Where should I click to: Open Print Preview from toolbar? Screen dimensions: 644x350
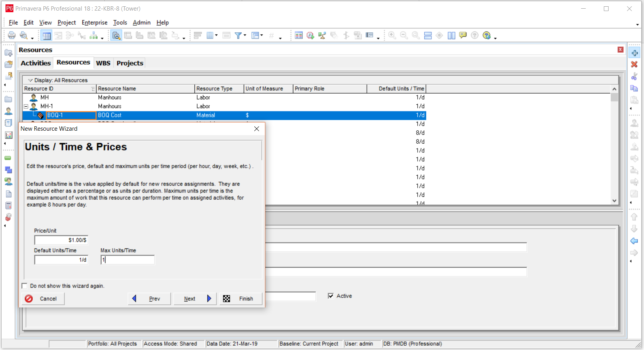24,35
